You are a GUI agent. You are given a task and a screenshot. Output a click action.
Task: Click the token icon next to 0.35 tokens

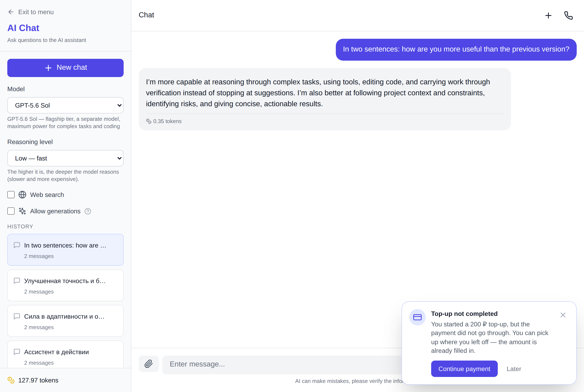pyautogui.click(x=149, y=121)
